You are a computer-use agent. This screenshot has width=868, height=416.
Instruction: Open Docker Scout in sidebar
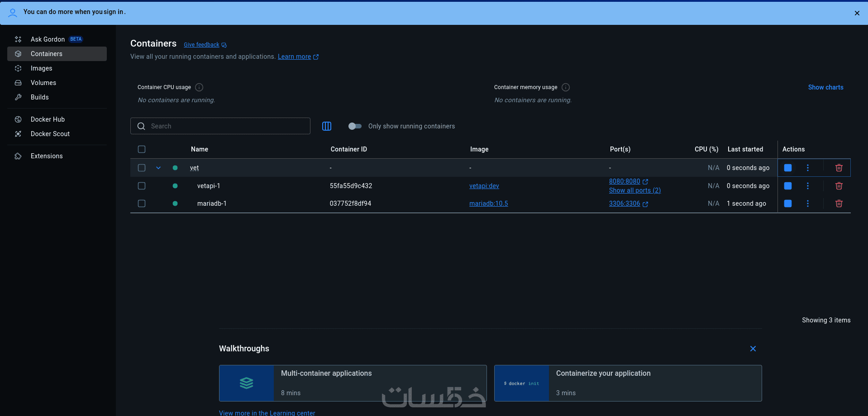57,134
